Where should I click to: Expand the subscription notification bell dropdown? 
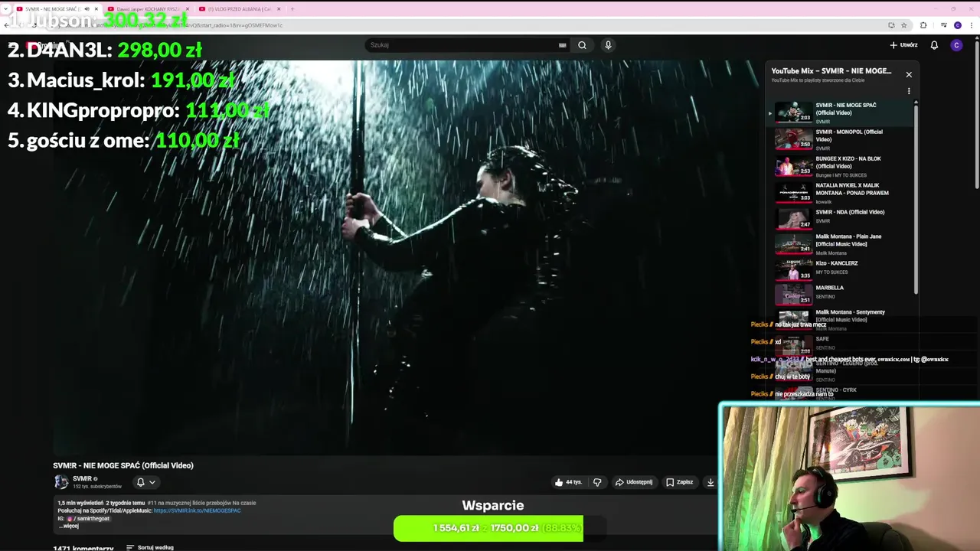pos(145,482)
